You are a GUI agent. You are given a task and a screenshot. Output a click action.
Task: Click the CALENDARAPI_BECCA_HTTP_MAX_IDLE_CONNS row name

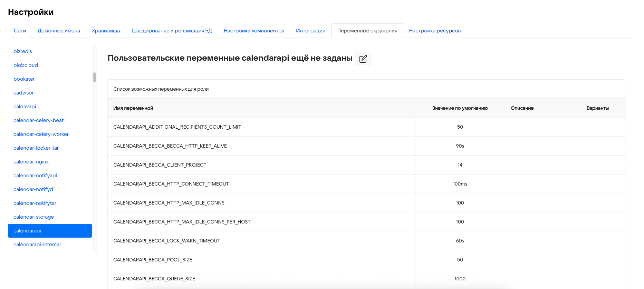(x=169, y=203)
